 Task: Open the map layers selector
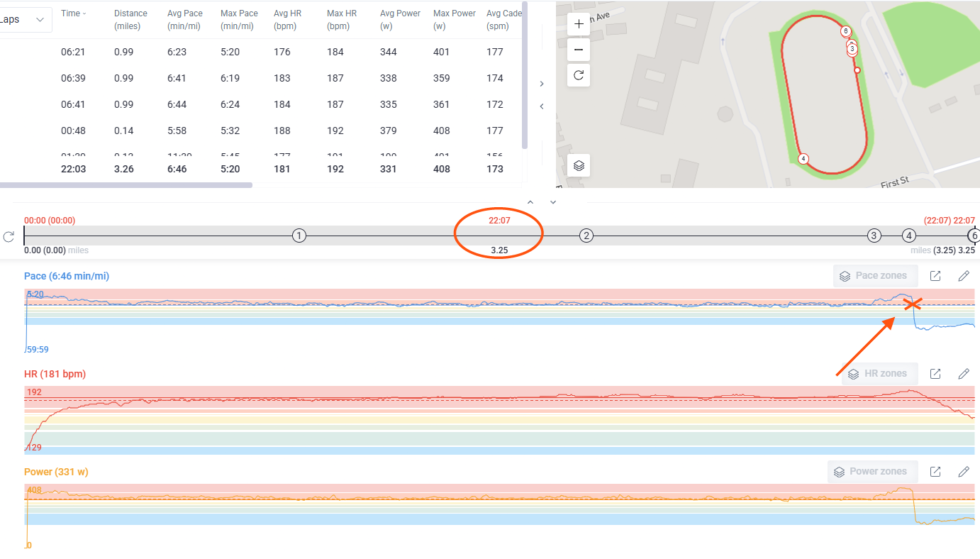579,165
